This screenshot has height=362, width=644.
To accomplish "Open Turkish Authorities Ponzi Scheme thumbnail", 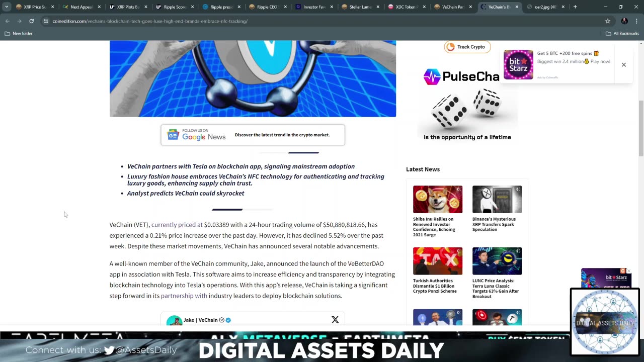I will (x=438, y=261).
